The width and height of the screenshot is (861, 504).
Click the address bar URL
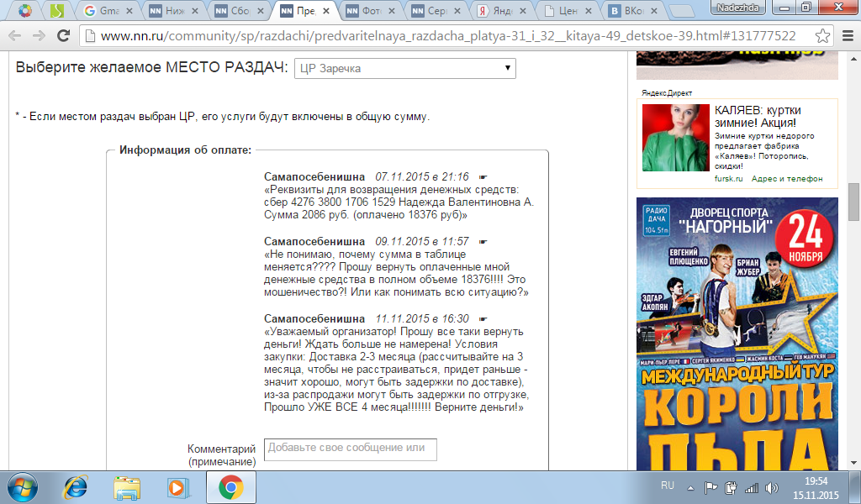[447, 35]
